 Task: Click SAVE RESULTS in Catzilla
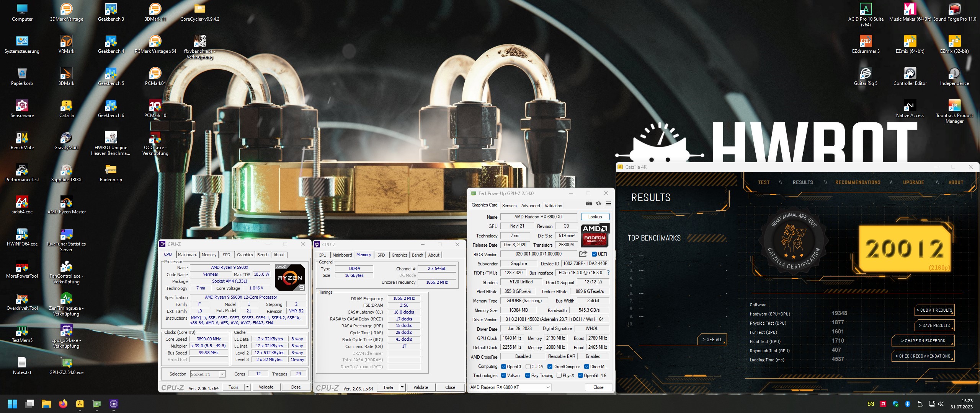coord(934,325)
